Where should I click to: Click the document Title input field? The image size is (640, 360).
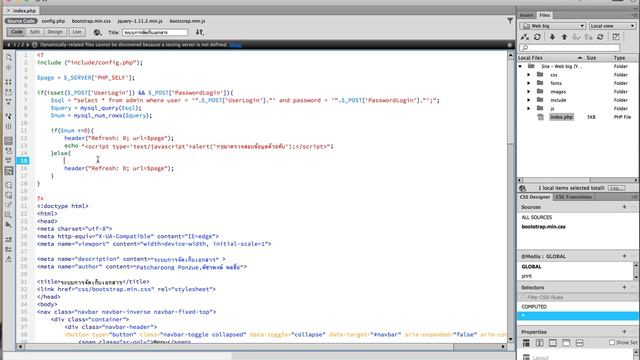[x=155, y=32]
